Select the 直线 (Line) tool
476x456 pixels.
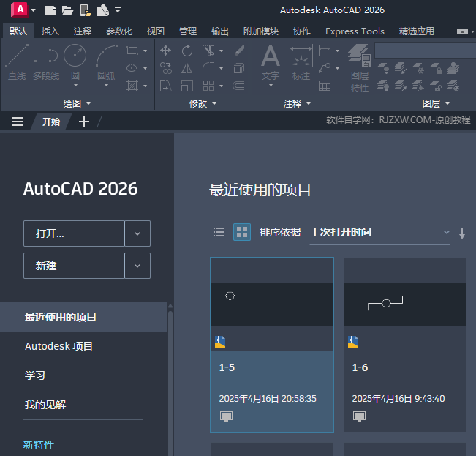point(17,63)
